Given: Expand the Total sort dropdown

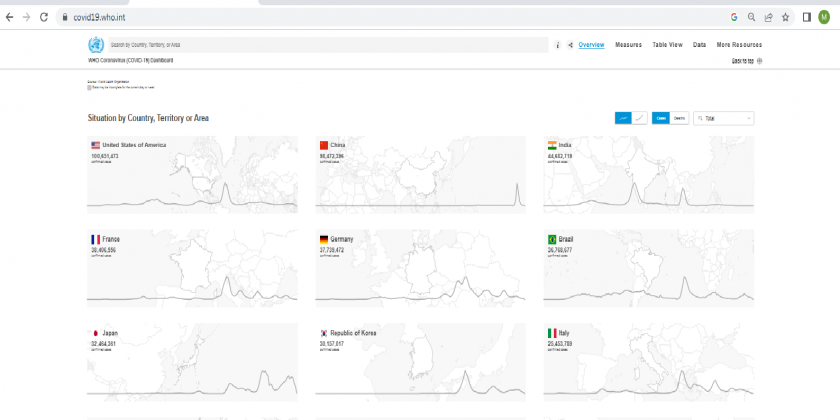Looking at the screenshot, I should [x=724, y=118].
